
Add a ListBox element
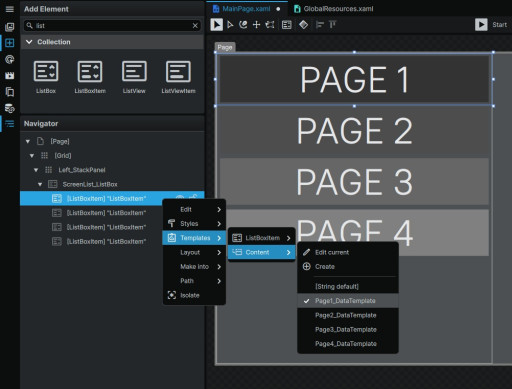coord(46,77)
